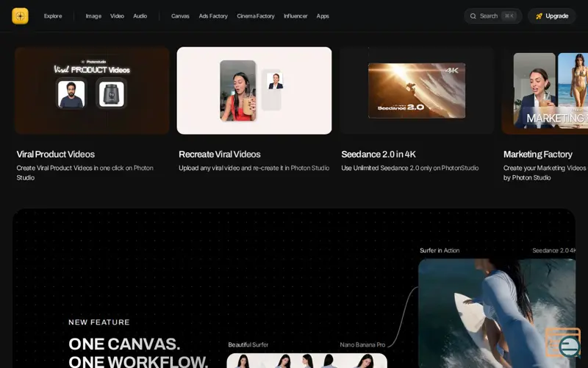Click the magnifier icon in Search
Screen dimensions: 588x368
click(x=473, y=16)
